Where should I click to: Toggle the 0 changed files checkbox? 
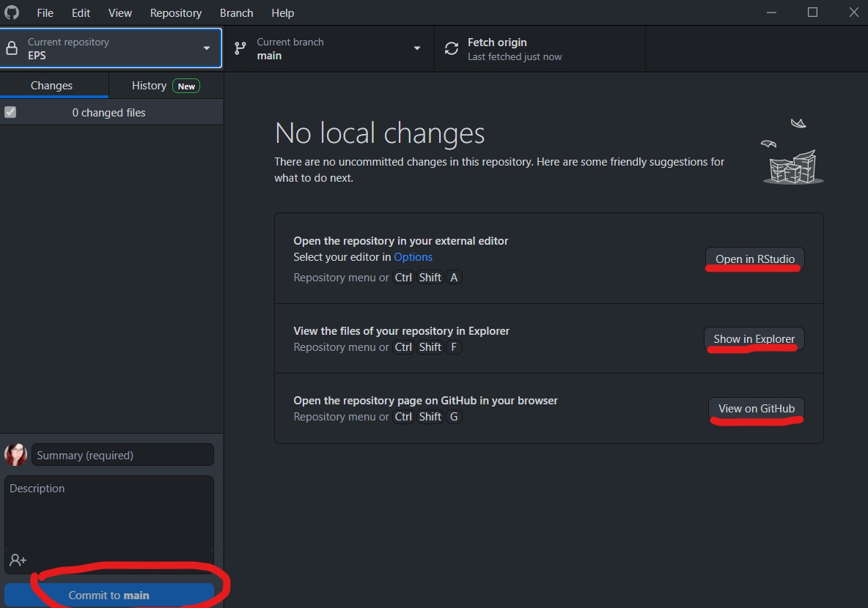tap(10, 112)
